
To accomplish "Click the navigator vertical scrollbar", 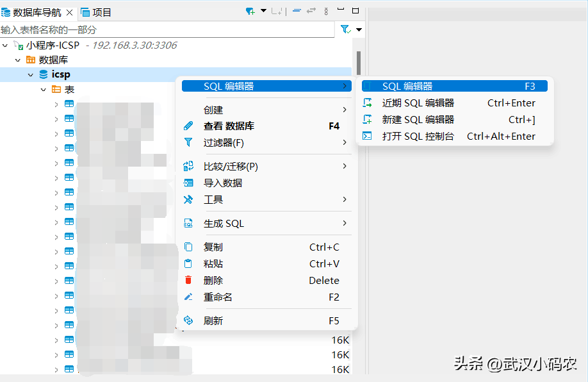I will coord(359,64).
